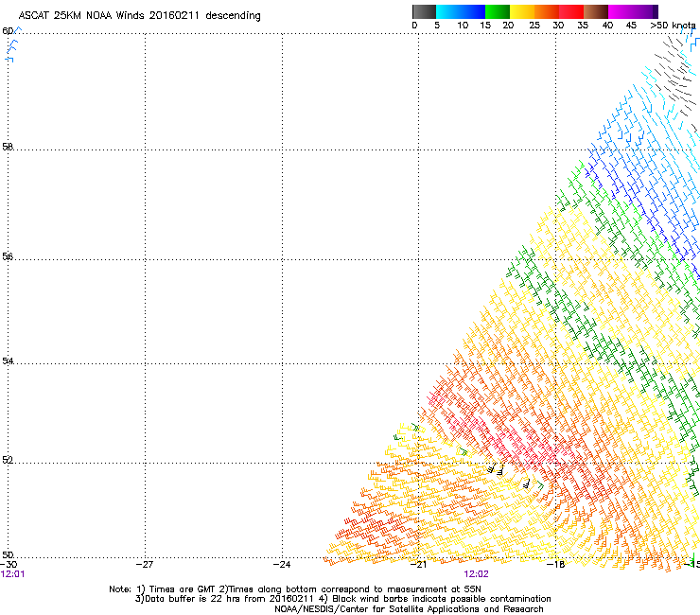This screenshot has width=700, height=615.
Task: Click the latitude label '60'
Action: tap(8, 31)
